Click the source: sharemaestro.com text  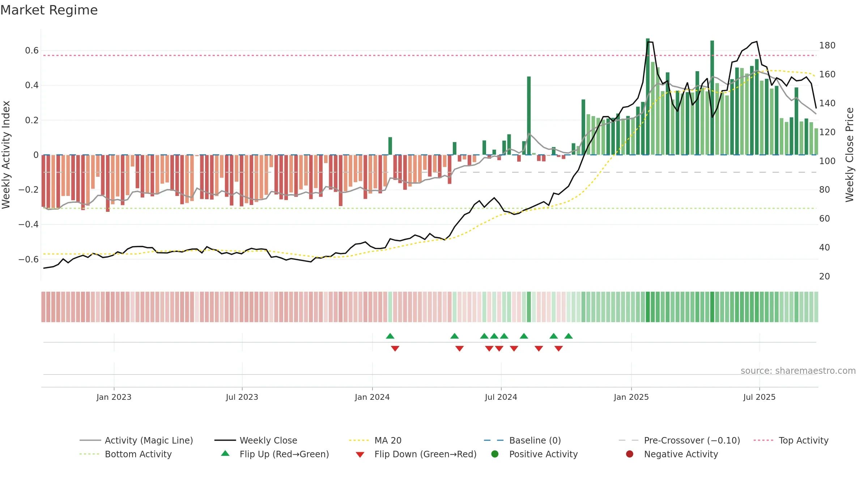pyautogui.click(x=798, y=371)
